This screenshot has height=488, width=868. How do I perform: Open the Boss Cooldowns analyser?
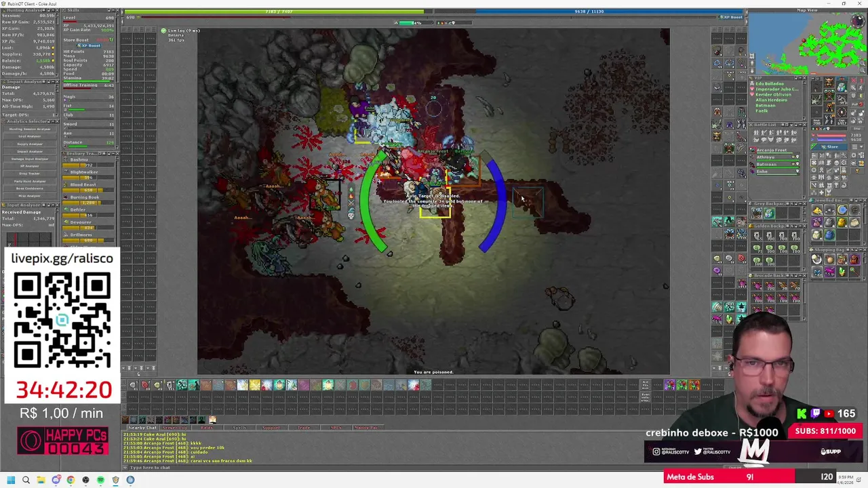pyautogui.click(x=30, y=188)
